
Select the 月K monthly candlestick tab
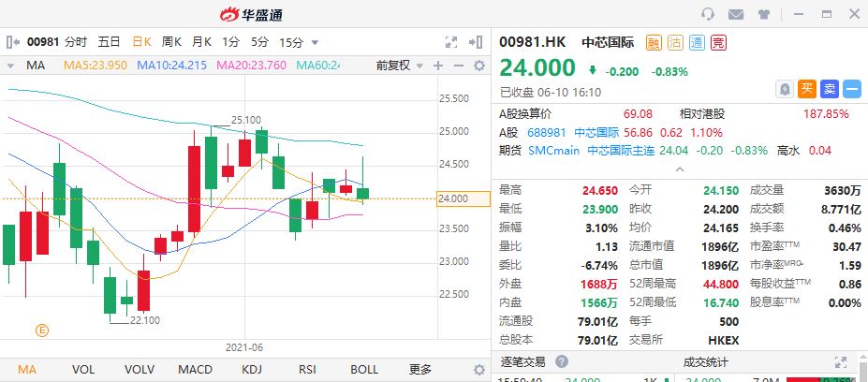(x=201, y=41)
